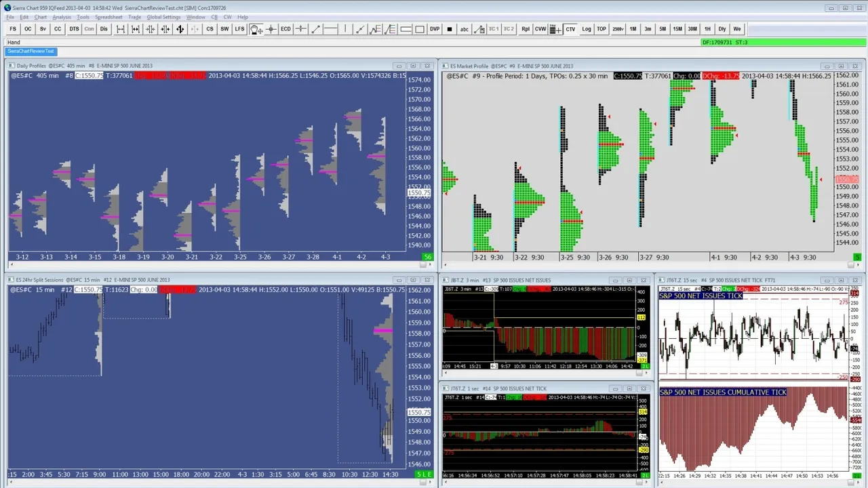This screenshot has height=488, width=868.
Task: Click the DVP toolbar button
Action: click(x=435, y=29)
